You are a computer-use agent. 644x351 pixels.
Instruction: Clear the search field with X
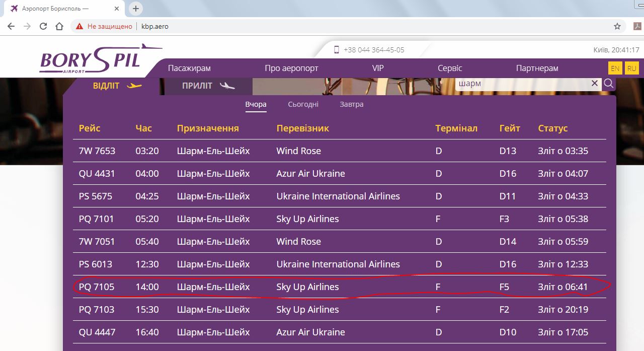pos(595,84)
